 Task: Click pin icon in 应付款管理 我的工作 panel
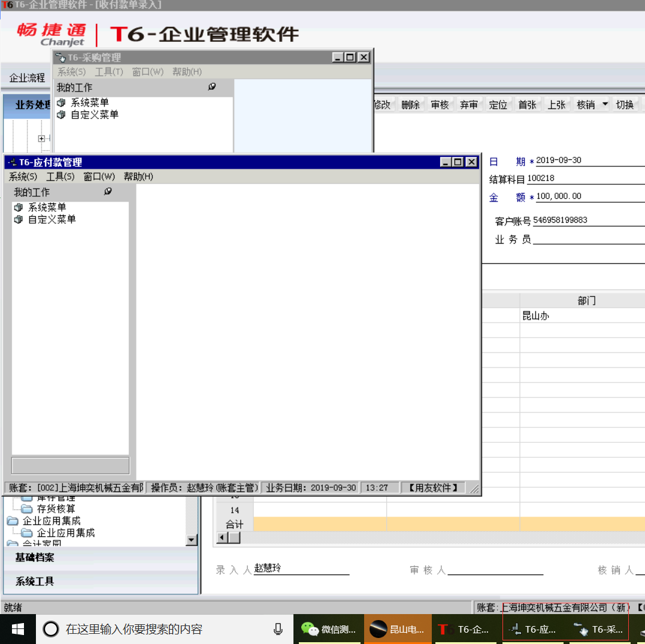[108, 191]
